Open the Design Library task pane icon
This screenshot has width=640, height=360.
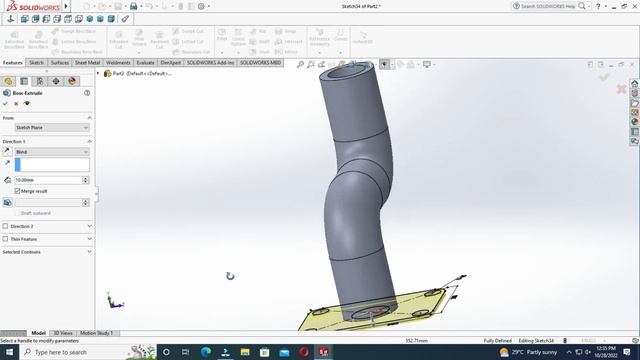(x=635, y=93)
